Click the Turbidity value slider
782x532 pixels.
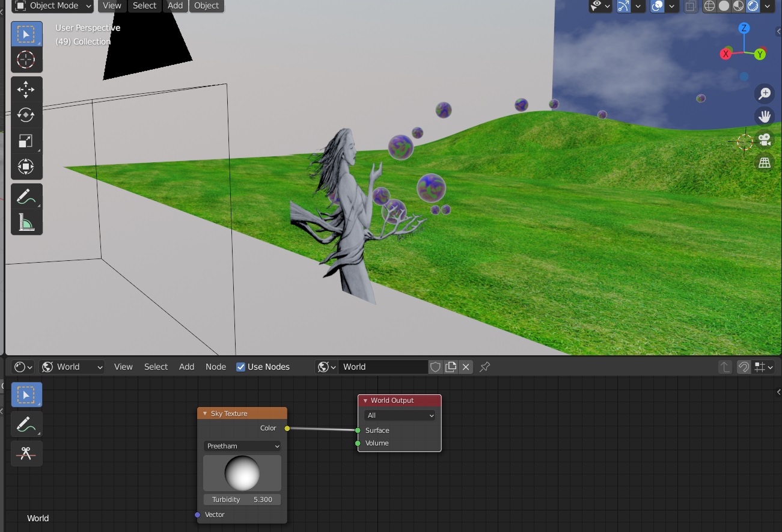pyautogui.click(x=242, y=500)
